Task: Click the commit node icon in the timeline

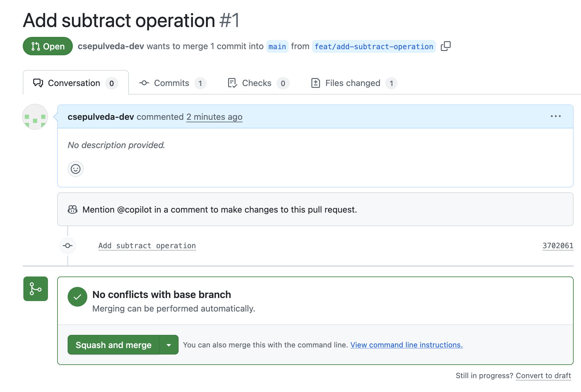Action: tap(68, 246)
